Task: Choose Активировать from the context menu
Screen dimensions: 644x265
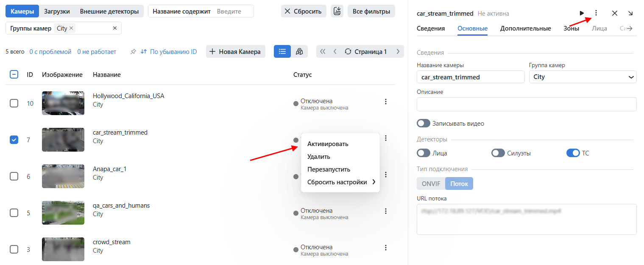Action: click(327, 144)
